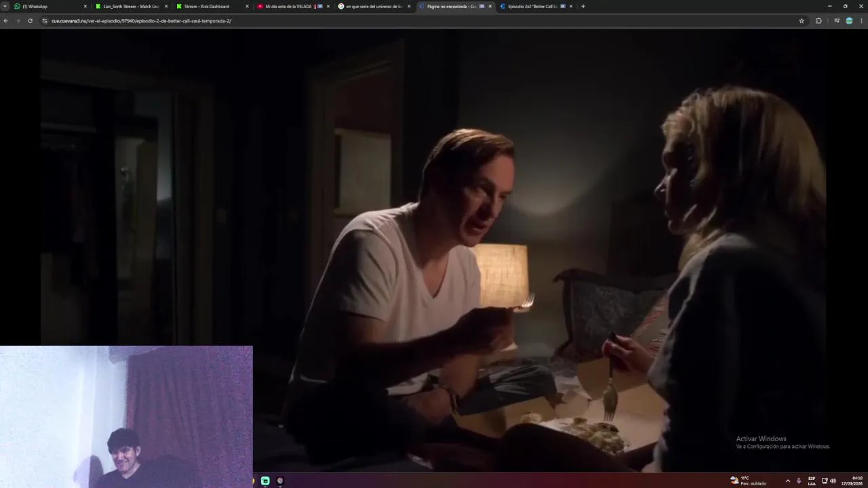Switch to Episodio 2x2 Better Call Saul tab
The height and width of the screenshot is (488, 868).
(536, 6)
